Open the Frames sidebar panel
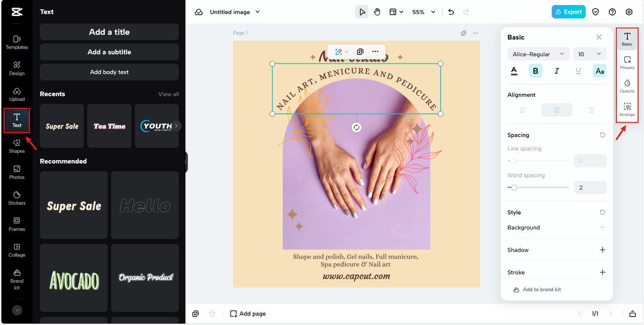 [17, 224]
